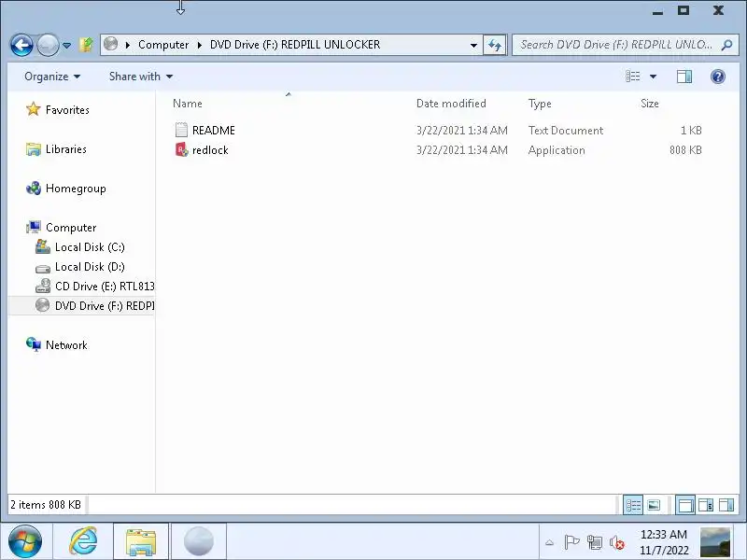
Task: Click Favorites star icon in sidebar
Action: click(34, 109)
